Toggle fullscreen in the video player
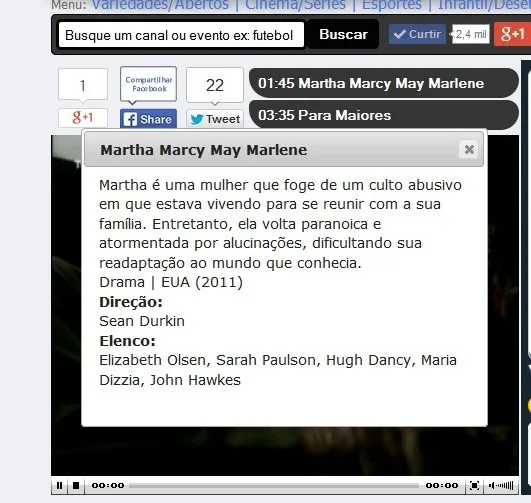This screenshot has height=503, width=531. coord(474,486)
